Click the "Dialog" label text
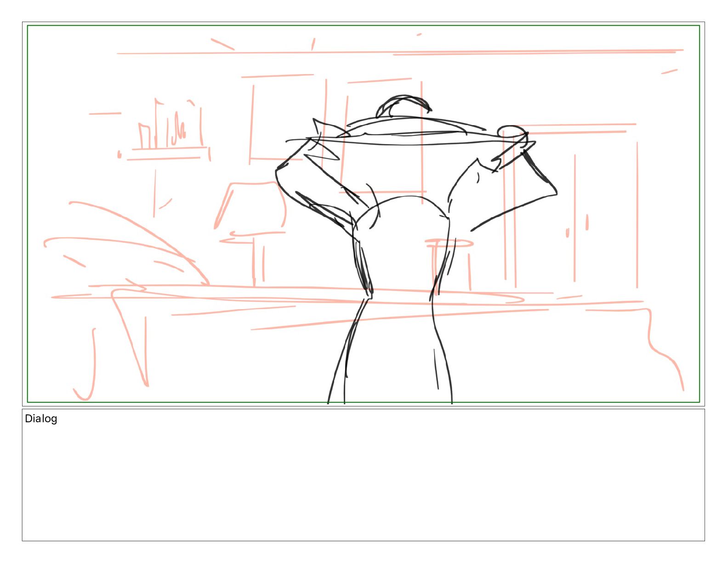Screen dimensions: 728x563 tap(41, 419)
